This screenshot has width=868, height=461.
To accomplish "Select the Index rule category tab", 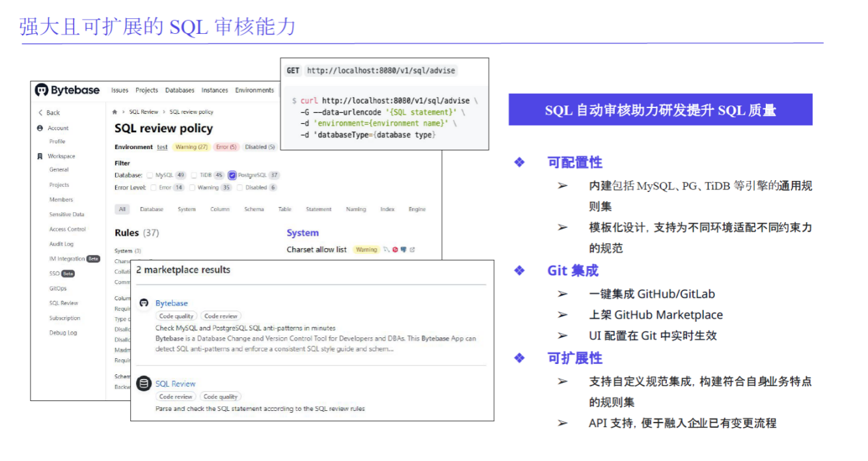I will [388, 209].
